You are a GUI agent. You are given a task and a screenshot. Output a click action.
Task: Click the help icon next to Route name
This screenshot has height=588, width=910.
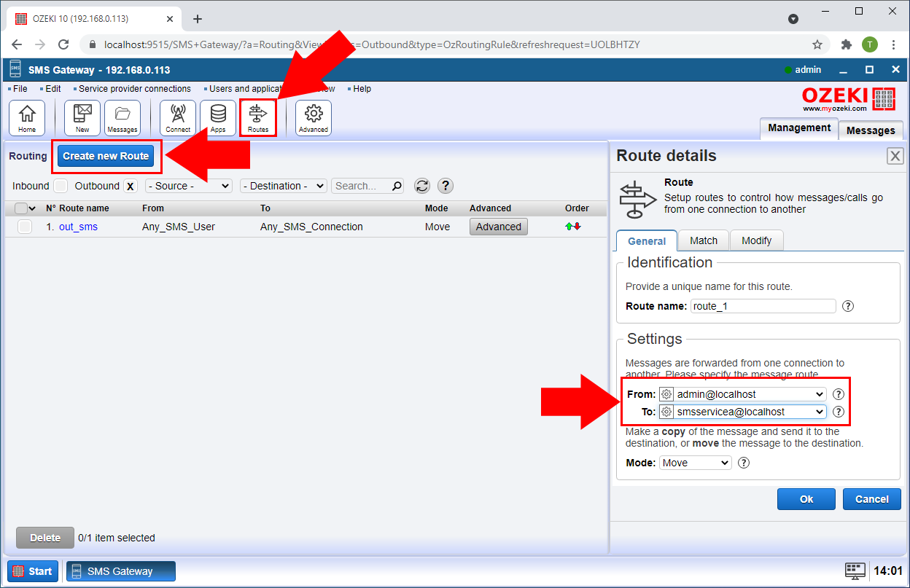(x=848, y=306)
